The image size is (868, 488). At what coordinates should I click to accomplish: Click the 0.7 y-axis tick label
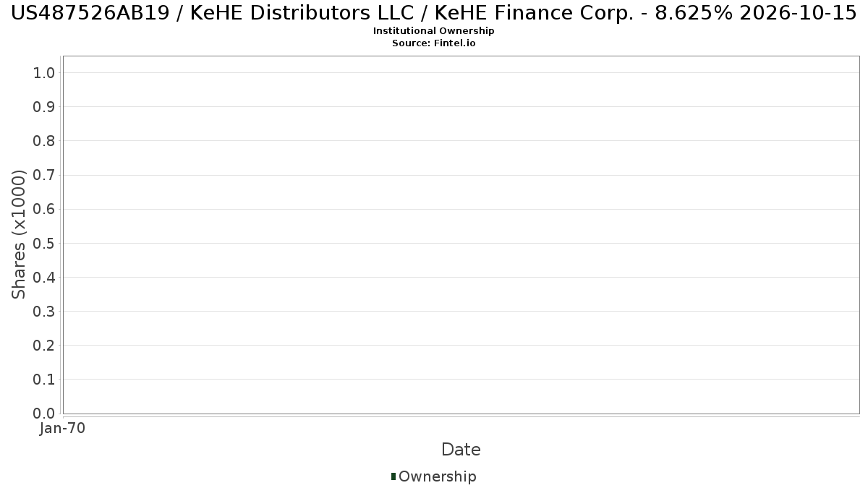click(44, 175)
